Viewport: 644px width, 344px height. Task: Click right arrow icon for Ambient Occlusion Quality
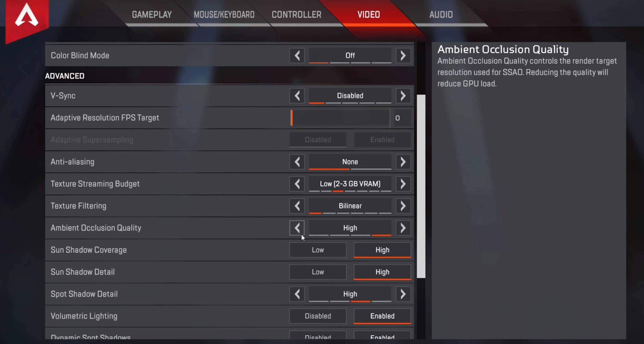pos(403,228)
